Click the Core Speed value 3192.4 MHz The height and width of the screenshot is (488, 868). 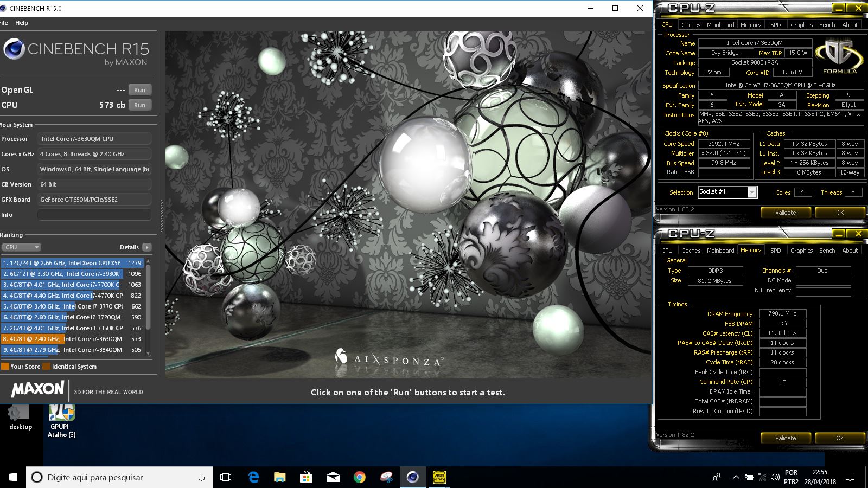pos(724,144)
